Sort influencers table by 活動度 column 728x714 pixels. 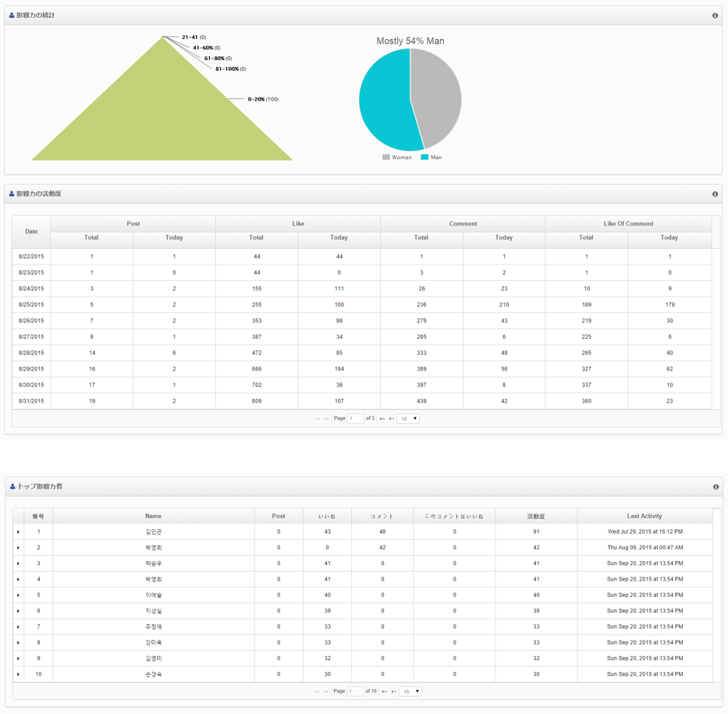[536, 517]
